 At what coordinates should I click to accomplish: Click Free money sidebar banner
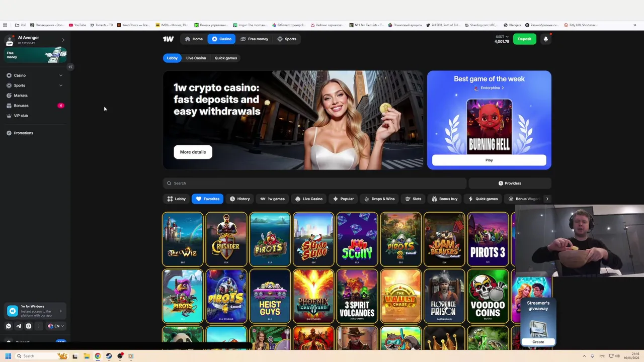click(35, 55)
